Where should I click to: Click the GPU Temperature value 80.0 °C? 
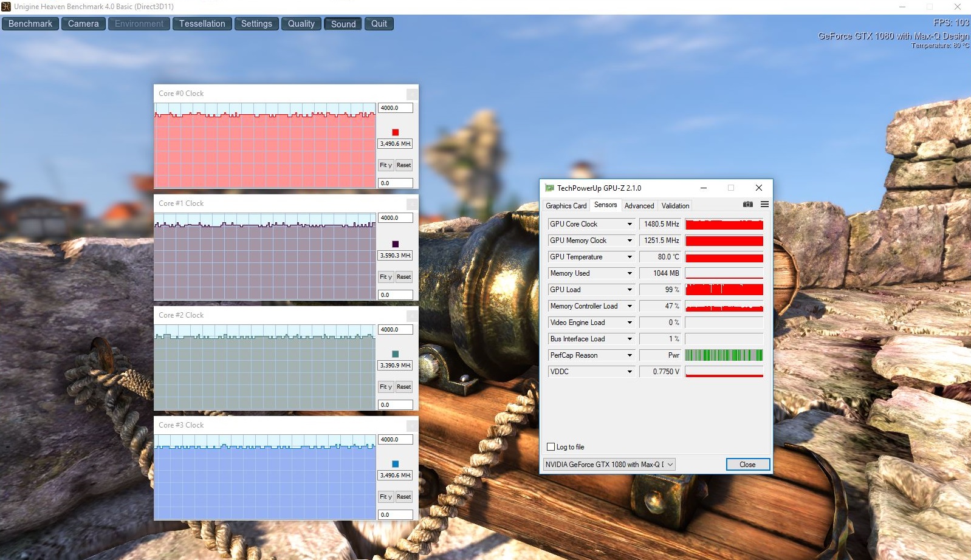click(660, 257)
